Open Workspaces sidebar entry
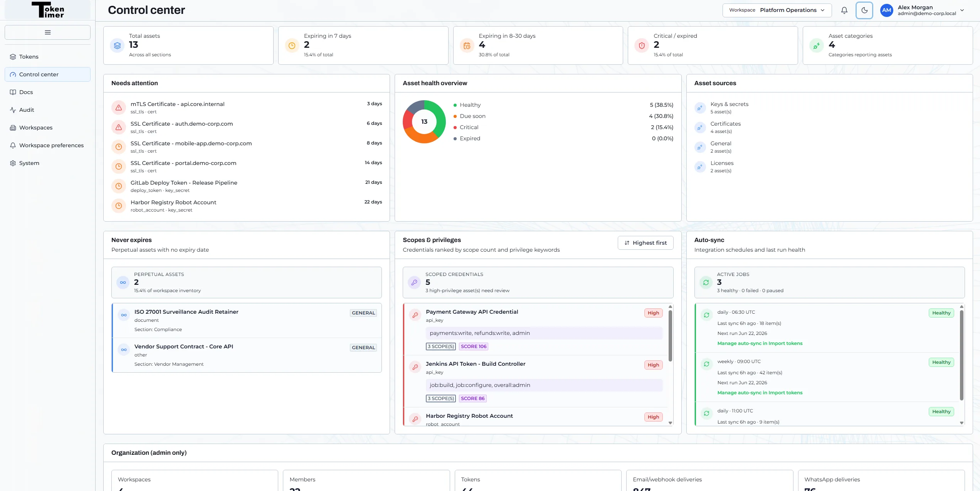This screenshot has height=491, width=980. pyautogui.click(x=47, y=128)
